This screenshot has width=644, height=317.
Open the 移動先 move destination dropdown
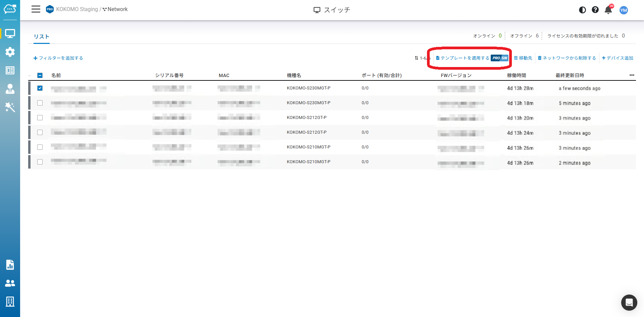click(523, 58)
